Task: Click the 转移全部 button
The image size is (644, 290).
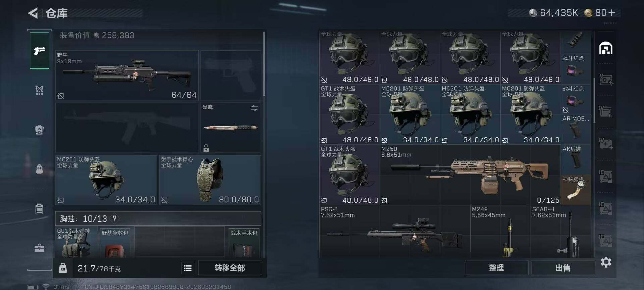Action: pyautogui.click(x=230, y=268)
